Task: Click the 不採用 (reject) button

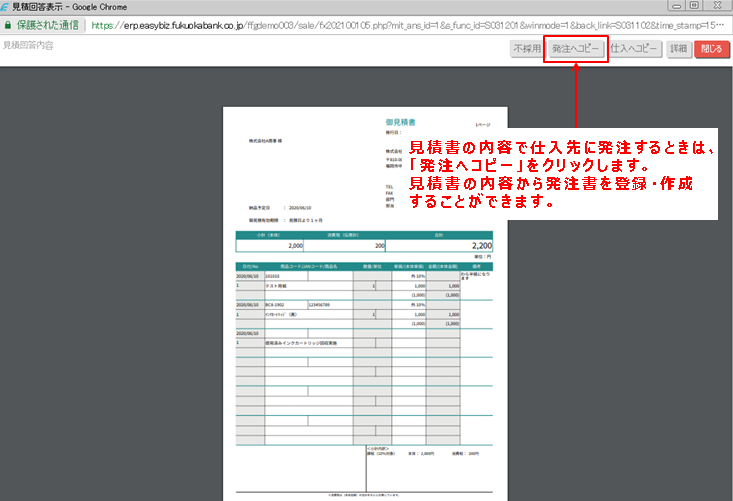Action: click(526, 48)
